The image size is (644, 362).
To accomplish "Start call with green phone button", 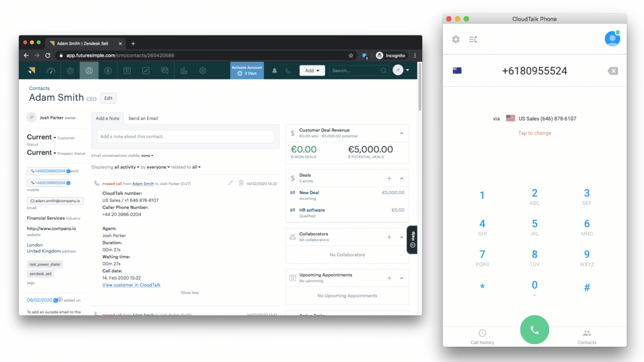I will 535,330.
